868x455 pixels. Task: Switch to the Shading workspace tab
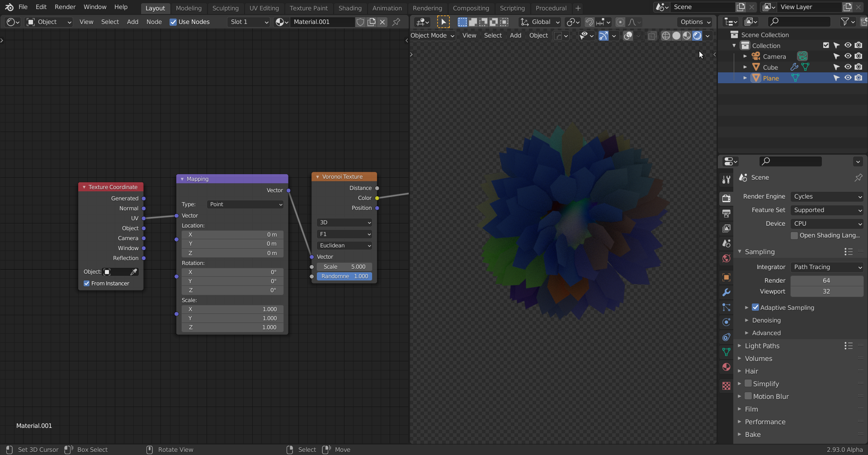click(349, 8)
